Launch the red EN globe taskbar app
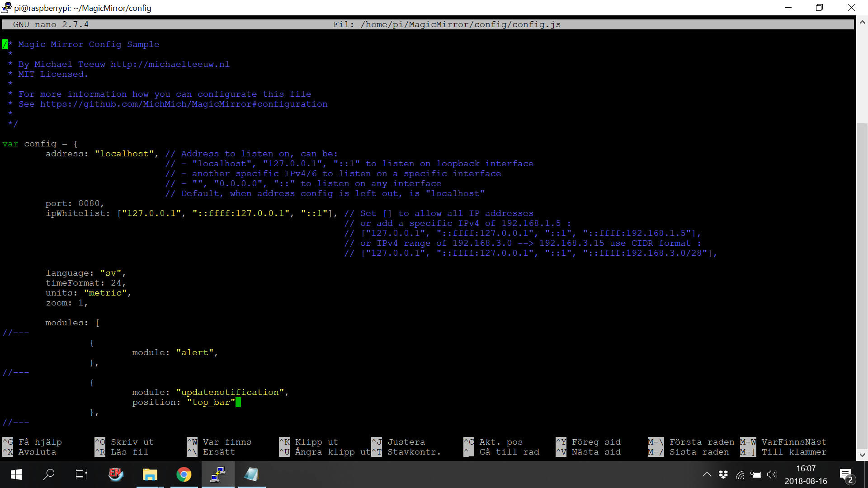The image size is (868, 488). [116, 474]
